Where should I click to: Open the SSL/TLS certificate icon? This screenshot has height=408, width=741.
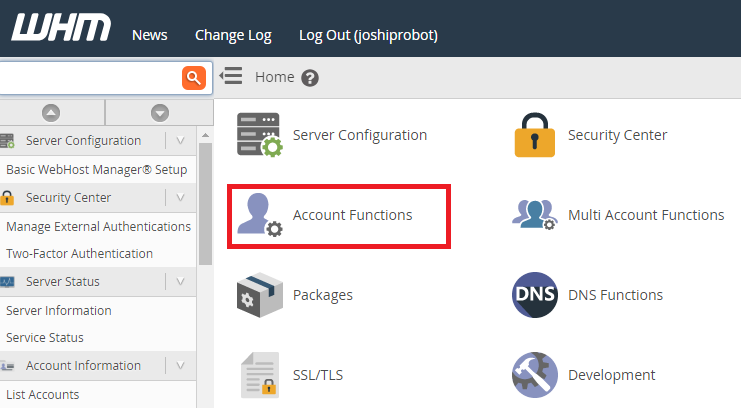(259, 375)
